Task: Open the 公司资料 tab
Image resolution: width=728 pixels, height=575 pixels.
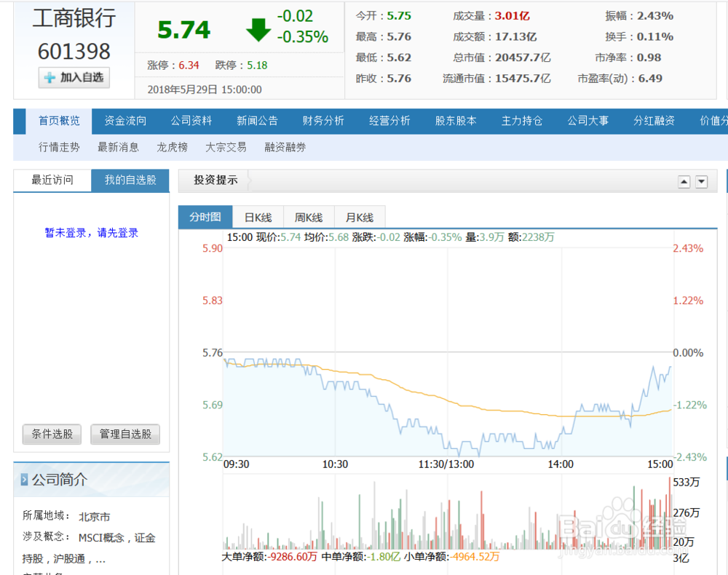Action: (191, 121)
